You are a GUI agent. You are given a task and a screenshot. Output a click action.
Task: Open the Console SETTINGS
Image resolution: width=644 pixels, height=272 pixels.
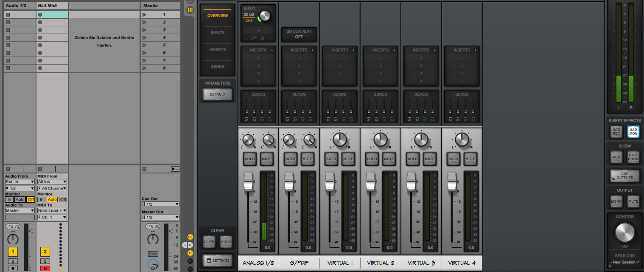click(218, 261)
